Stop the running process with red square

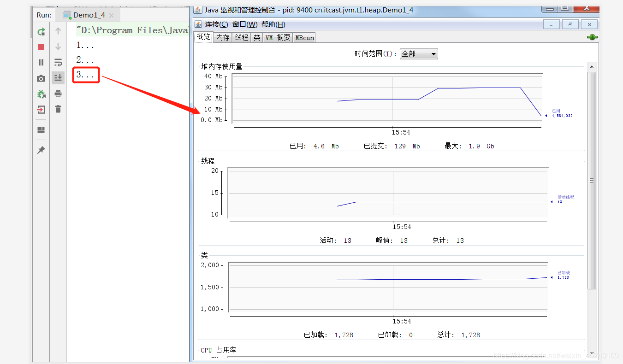[x=41, y=47]
